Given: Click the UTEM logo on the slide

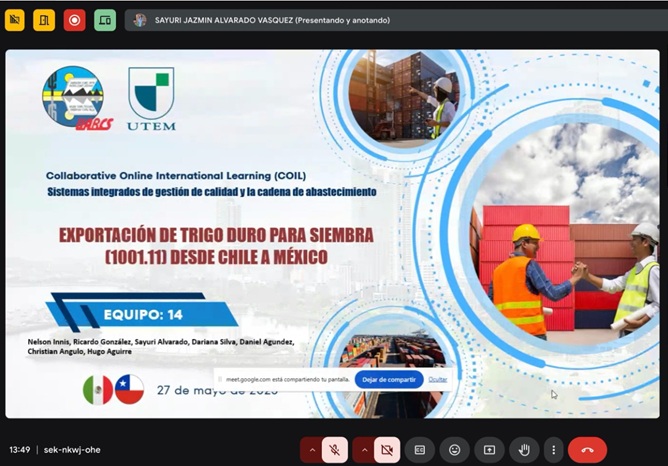Looking at the screenshot, I should (x=151, y=100).
